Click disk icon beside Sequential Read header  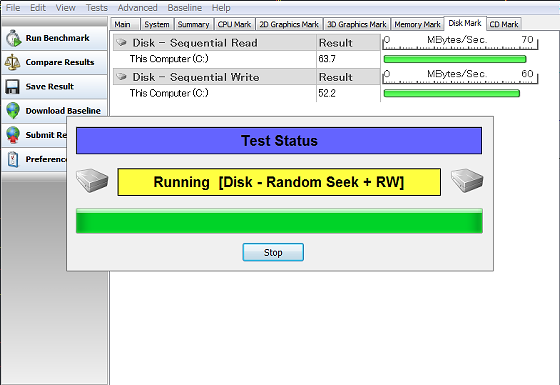tap(122, 42)
